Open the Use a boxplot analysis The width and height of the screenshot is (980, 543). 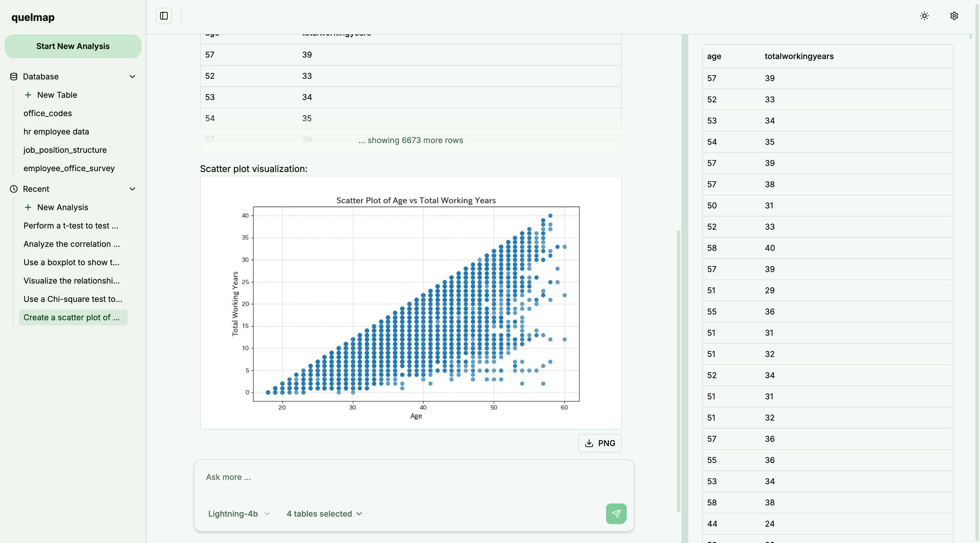[71, 262]
